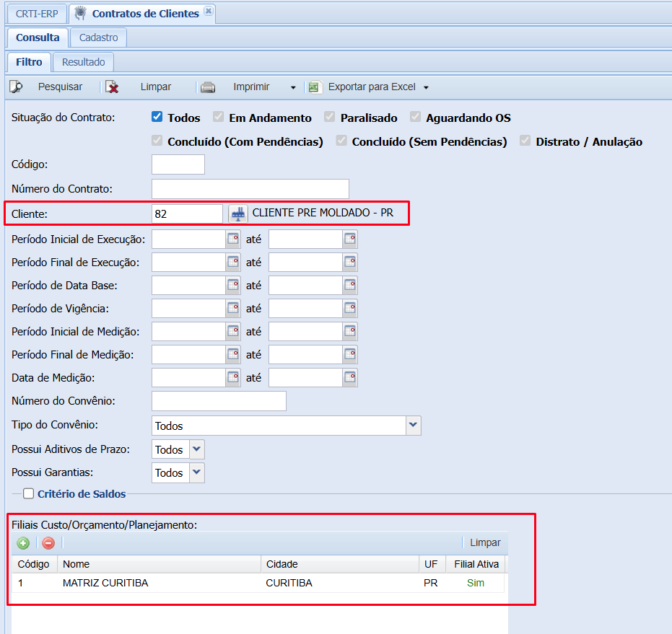Open the Possui Garantias dropdown
Screen dimensions: 672x634
(x=197, y=472)
